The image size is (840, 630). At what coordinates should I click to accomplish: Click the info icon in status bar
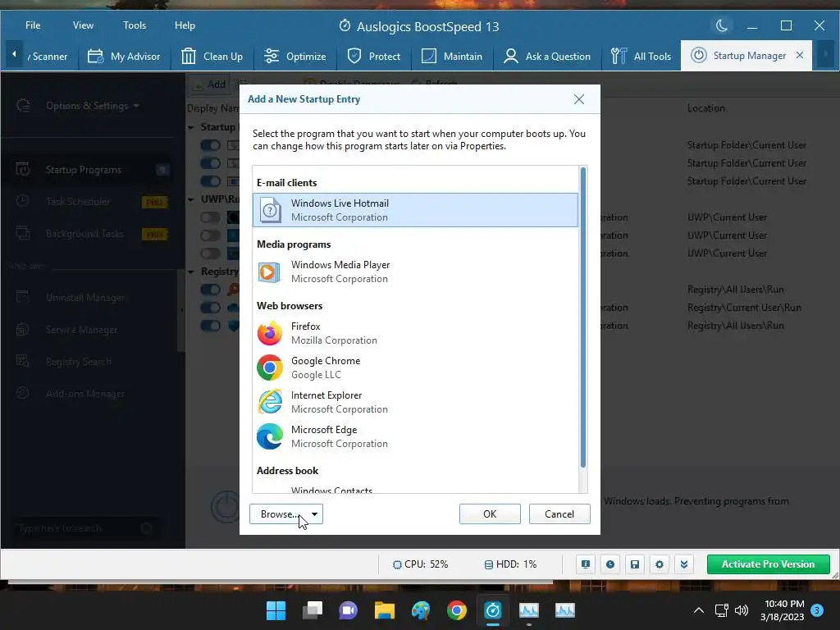pyautogui.click(x=586, y=564)
